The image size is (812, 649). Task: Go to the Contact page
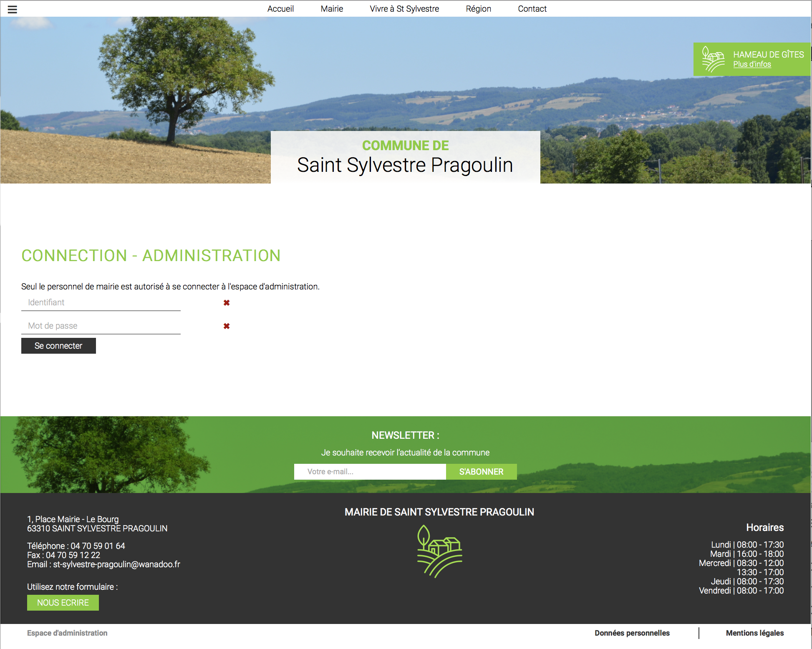[532, 9]
